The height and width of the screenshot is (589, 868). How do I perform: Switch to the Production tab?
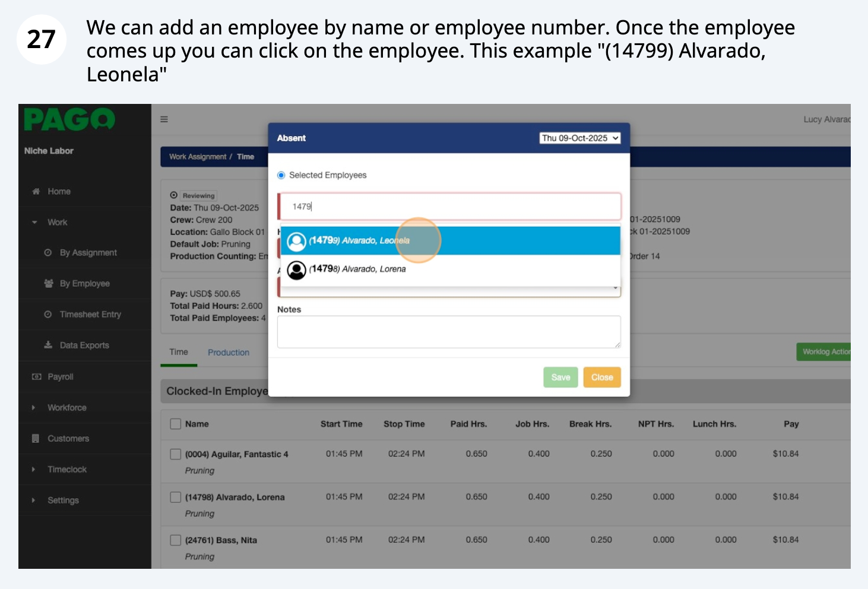click(x=229, y=352)
